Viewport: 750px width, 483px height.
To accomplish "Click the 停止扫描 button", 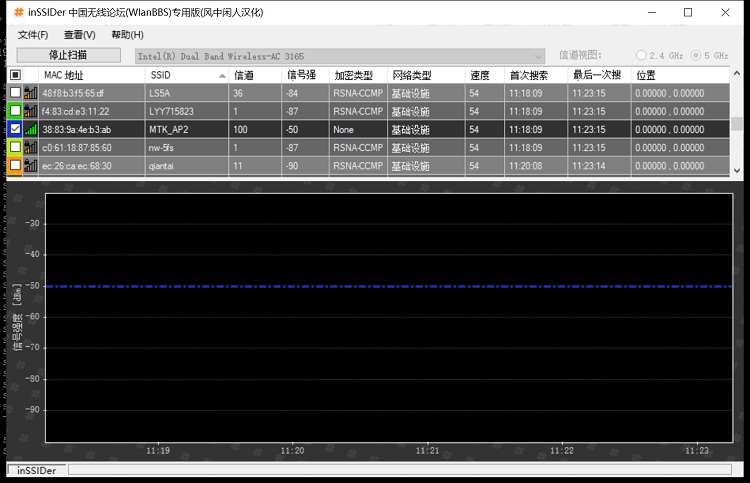I will coord(68,55).
